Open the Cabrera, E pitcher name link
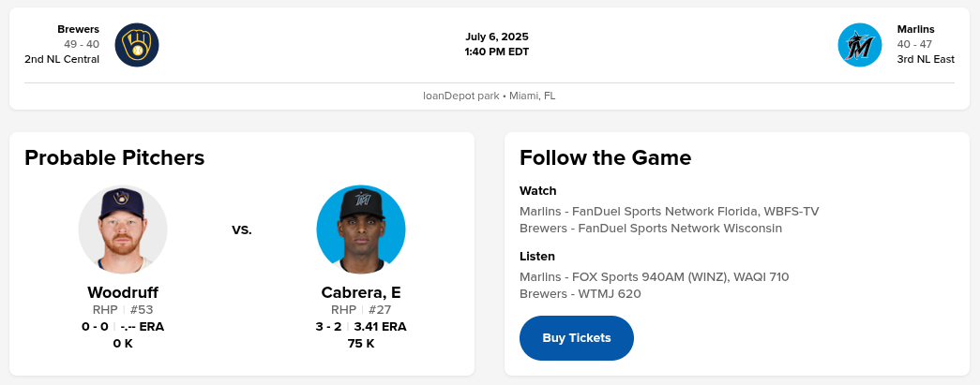The height and width of the screenshot is (385, 980). tap(361, 292)
